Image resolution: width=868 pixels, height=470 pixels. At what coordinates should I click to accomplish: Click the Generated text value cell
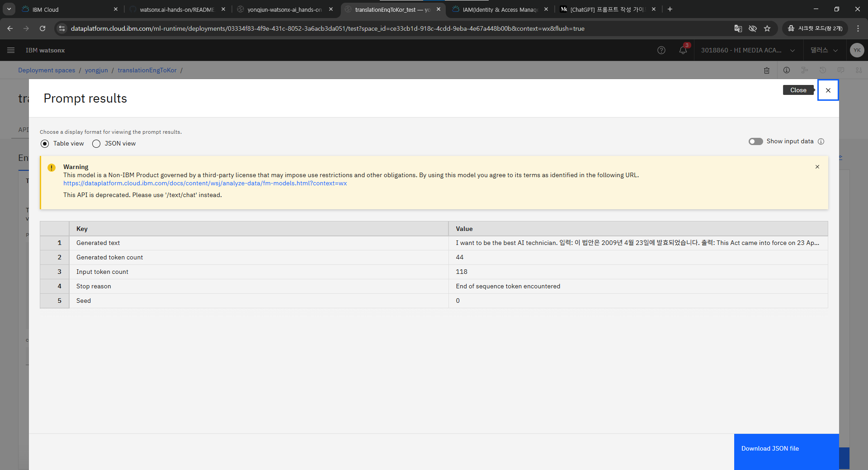point(638,243)
